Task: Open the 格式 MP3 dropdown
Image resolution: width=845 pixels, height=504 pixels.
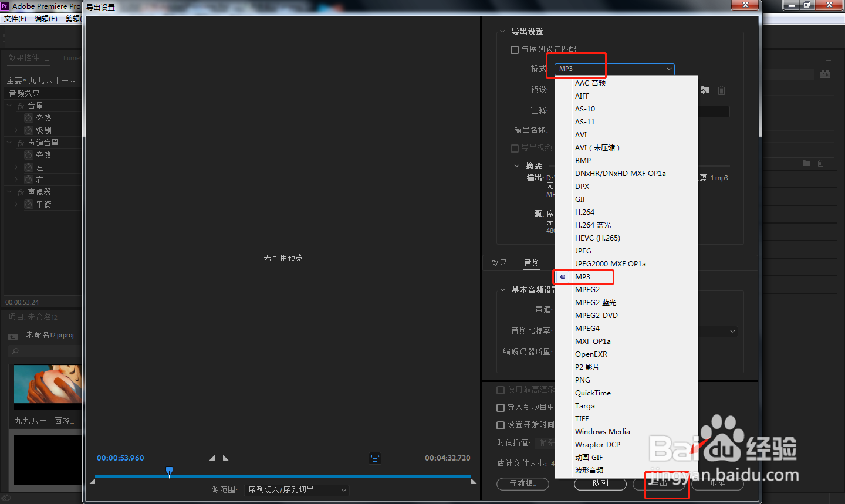Action: pos(614,69)
